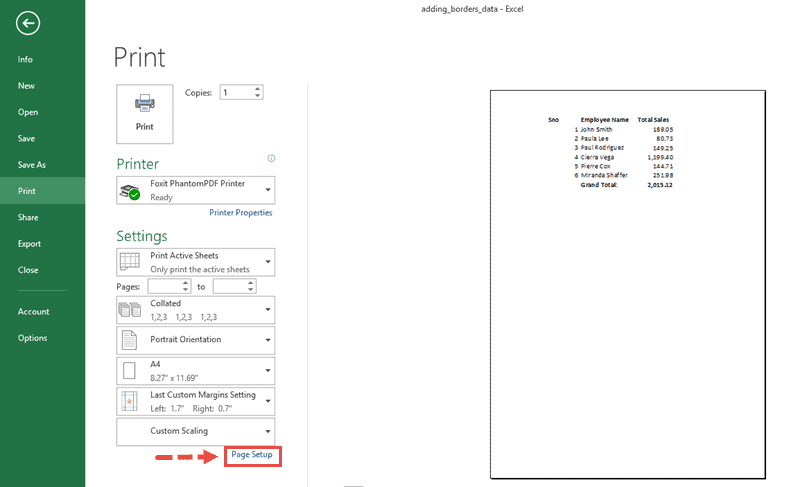The image size is (800, 487).
Task: Click 'Miranda Shaffer' in the preview
Action: point(604,175)
